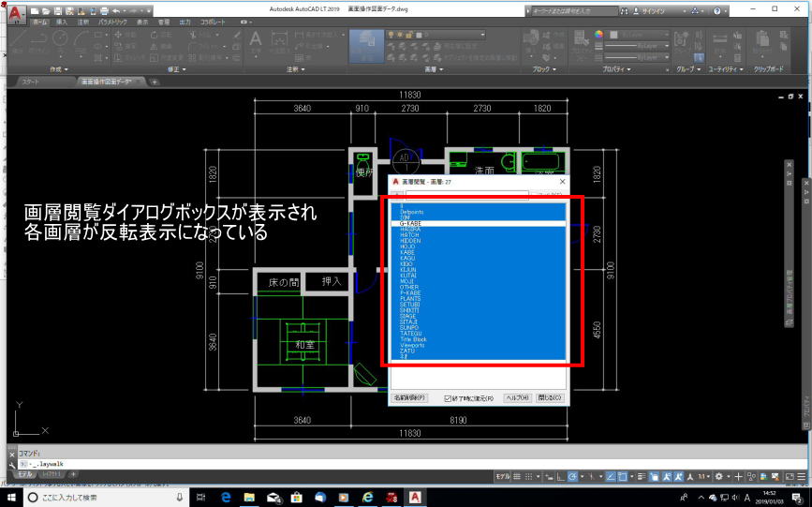
Task: Open the AutoCAD LT application menu button
Action: tap(17, 14)
